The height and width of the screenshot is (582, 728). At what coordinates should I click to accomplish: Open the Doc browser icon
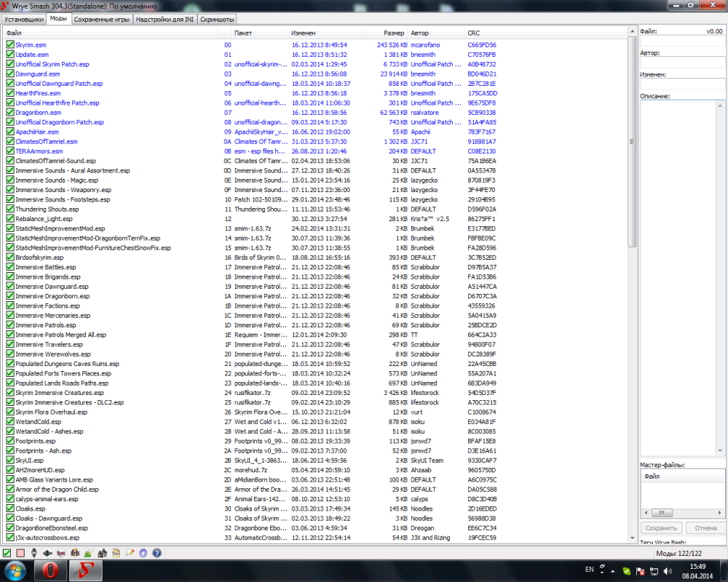(116, 553)
